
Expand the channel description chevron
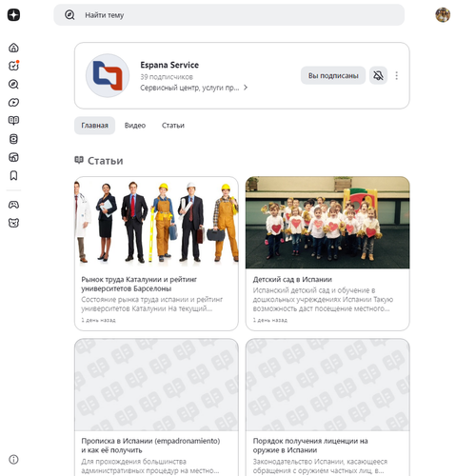pos(246,88)
